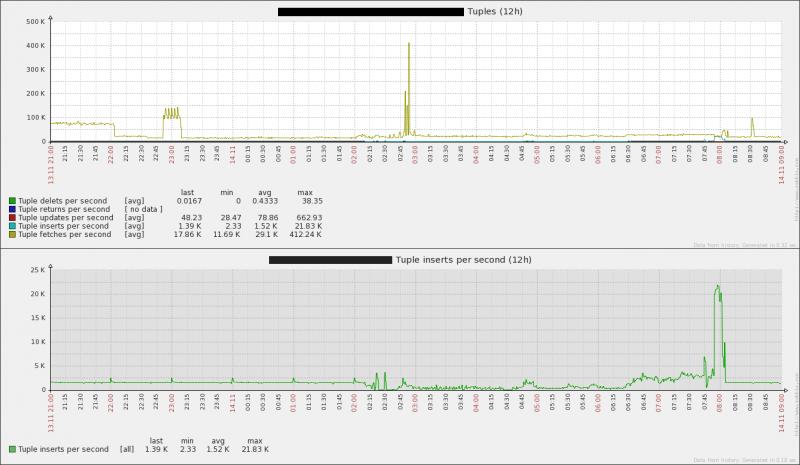Select the 'Tuple inserts per second (12h)' title

tap(463, 260)
